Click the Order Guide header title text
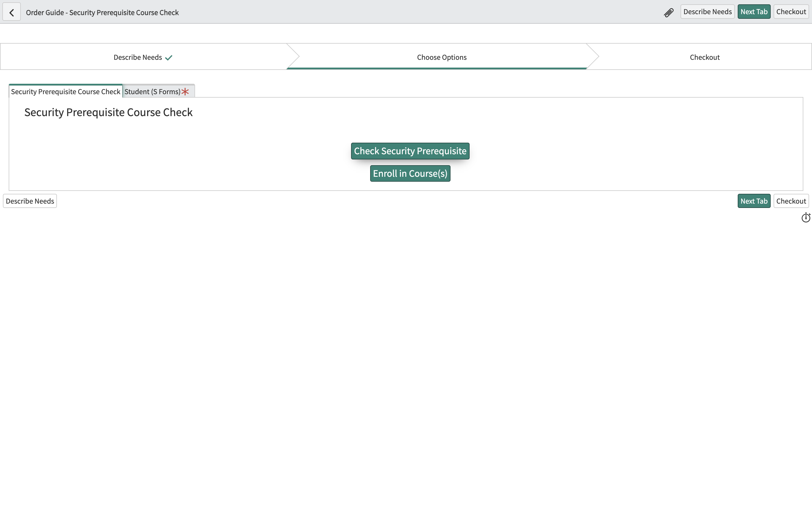This screenshot has height=532, width=812. tap(102, 13)
